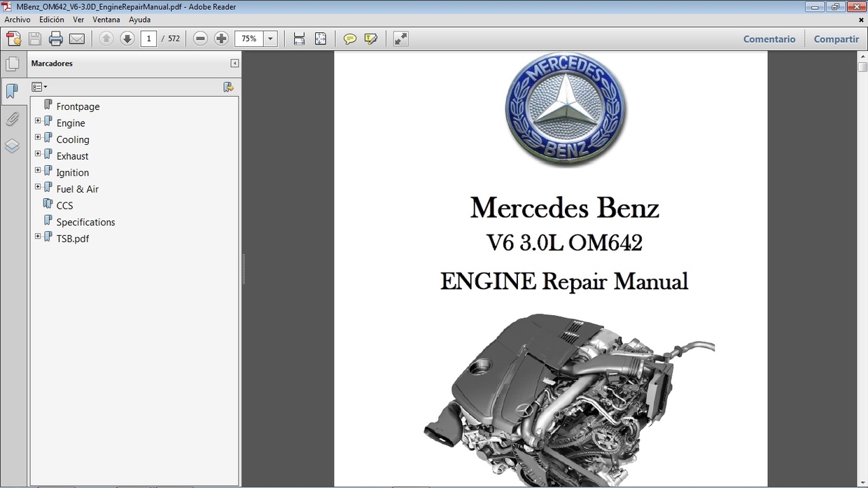Open the Print dialog
This screenshot has height=488, width=868.
55,39
